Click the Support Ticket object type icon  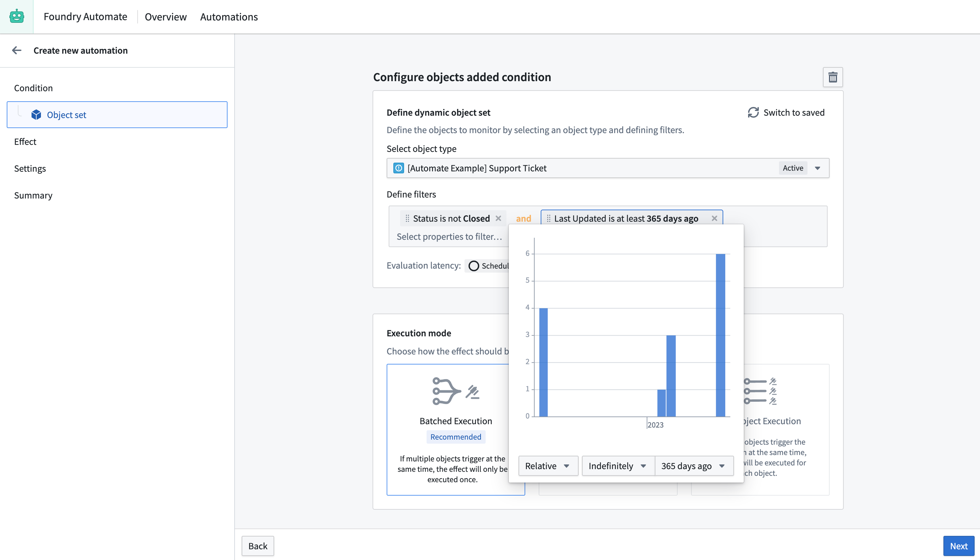pyautogui.click(x=398, y=168)
